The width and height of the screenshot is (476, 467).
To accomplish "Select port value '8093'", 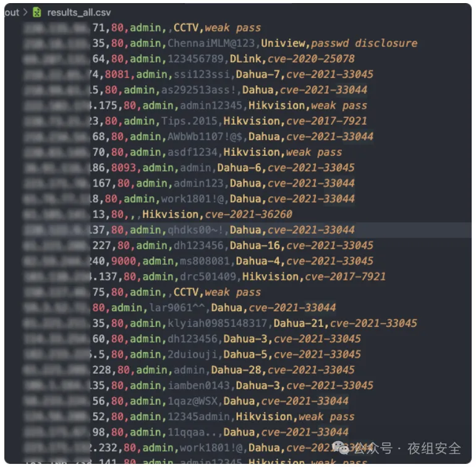I will tap(124, 168).
